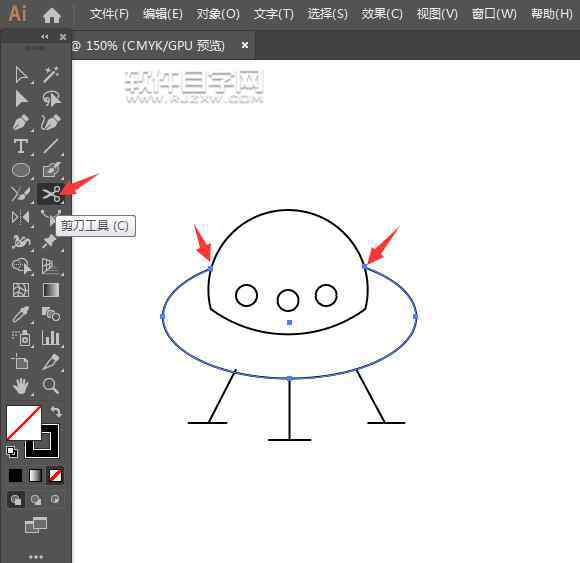The width and height of the screenshot is (580, 563).
Task: Reset default fill and stroke colors
Action: [11, 452]
